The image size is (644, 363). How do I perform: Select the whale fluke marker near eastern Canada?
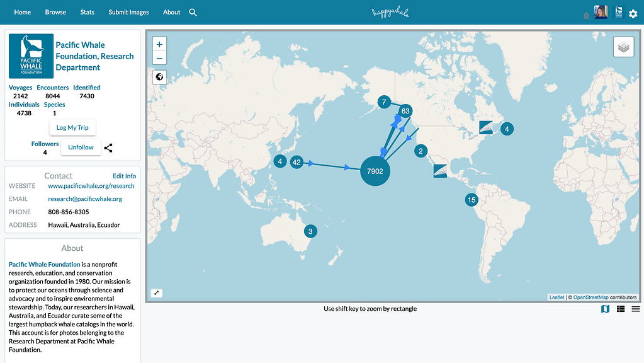coord(486,127)
